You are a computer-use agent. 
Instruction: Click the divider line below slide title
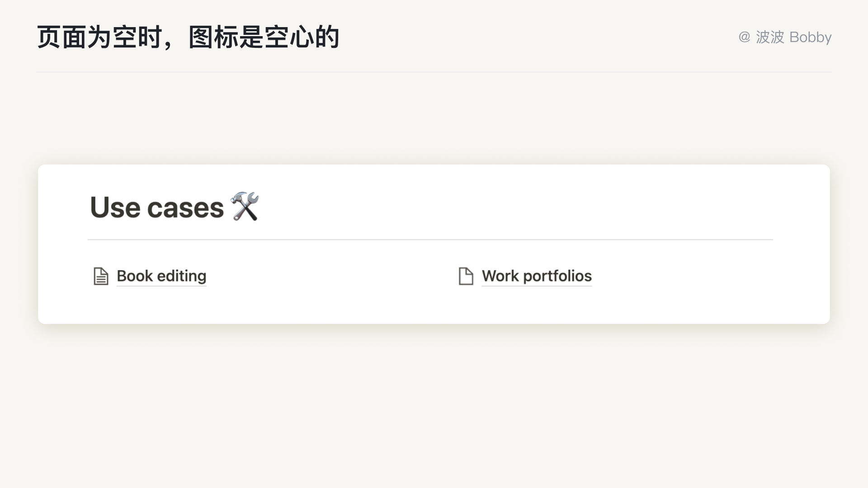(434, 72)
